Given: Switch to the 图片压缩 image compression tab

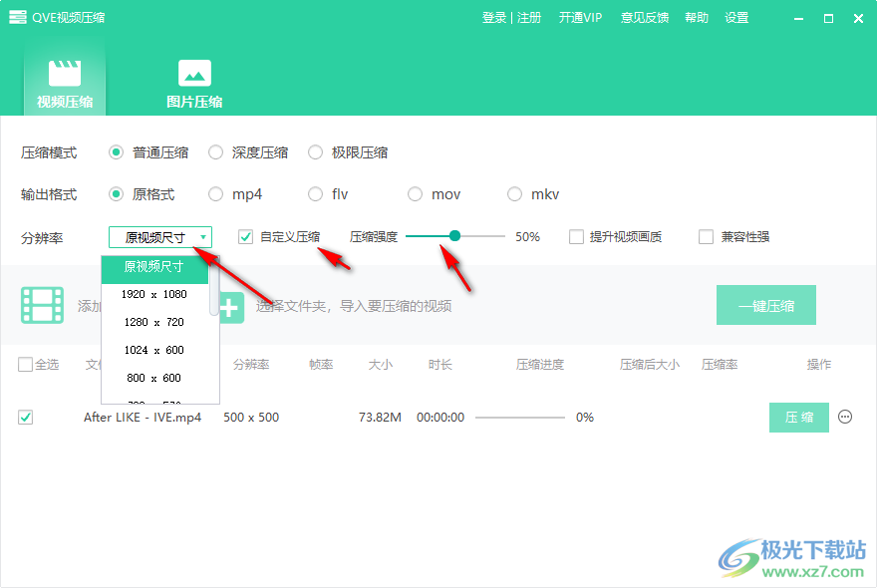Looking at the screenshot, I should tap(194, 83).
